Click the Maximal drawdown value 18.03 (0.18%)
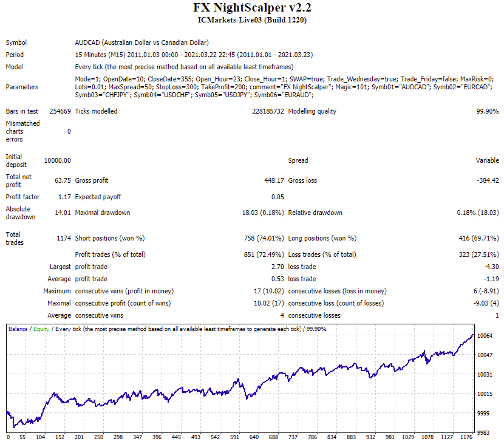The image size is (504, 444). click(x=263, y=213)
